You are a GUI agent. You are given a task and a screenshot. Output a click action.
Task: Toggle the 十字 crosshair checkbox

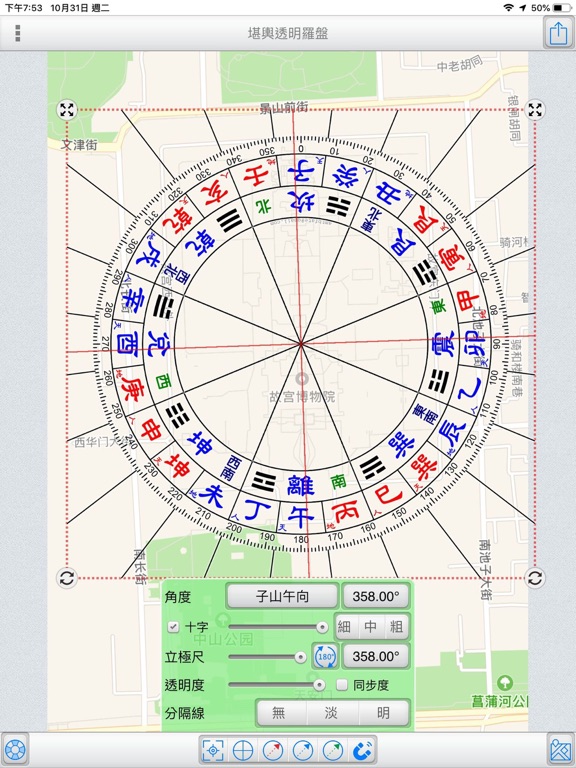[173, 626]
